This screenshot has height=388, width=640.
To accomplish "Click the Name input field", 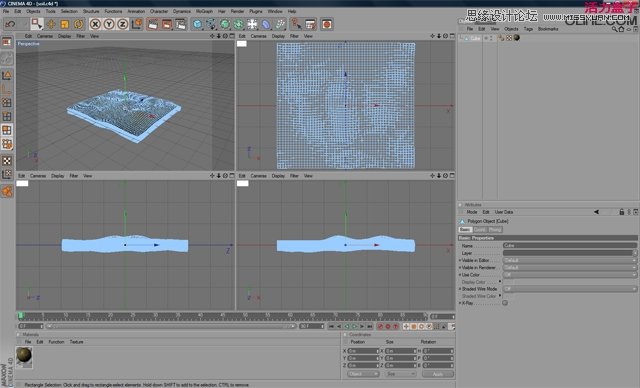I will pyautogui.click(x=570, y=246).
